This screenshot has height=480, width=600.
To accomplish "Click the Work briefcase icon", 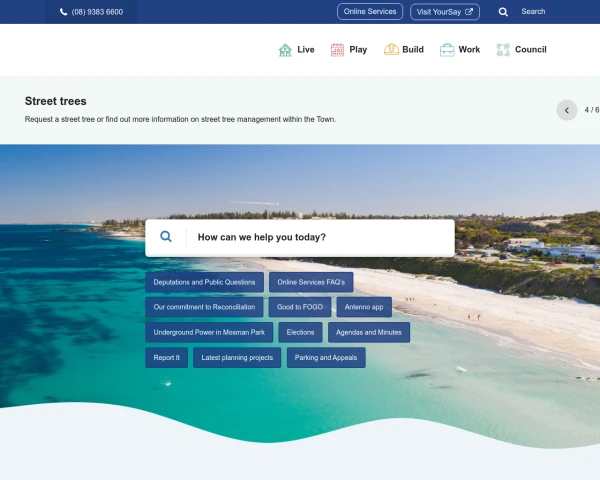I will click(447, 49).
